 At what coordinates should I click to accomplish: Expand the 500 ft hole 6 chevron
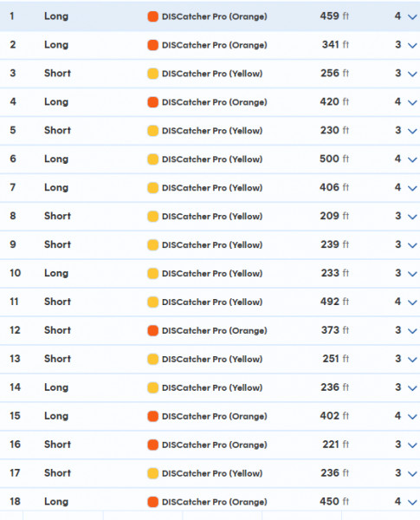click(x=412, y=159)
